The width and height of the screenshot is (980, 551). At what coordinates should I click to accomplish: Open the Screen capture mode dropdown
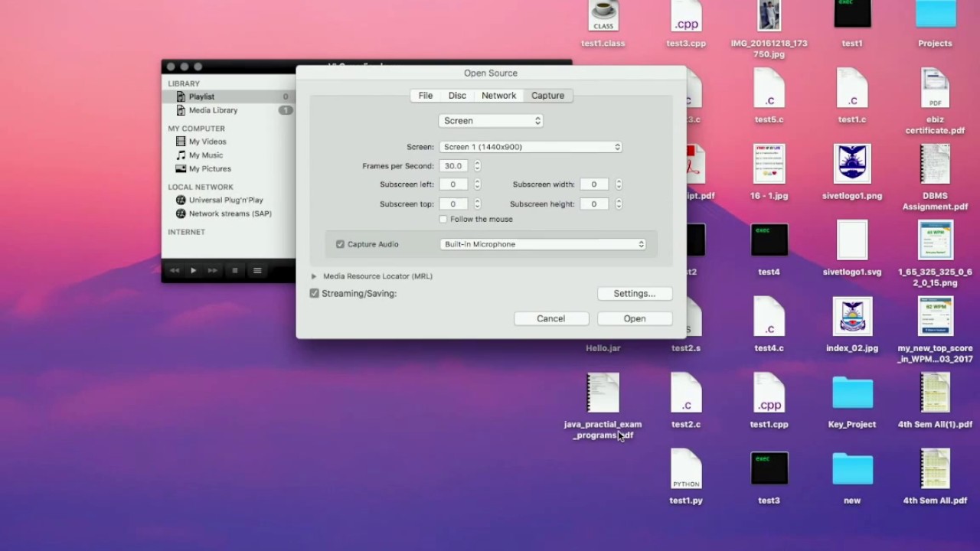tap(491, 121)
